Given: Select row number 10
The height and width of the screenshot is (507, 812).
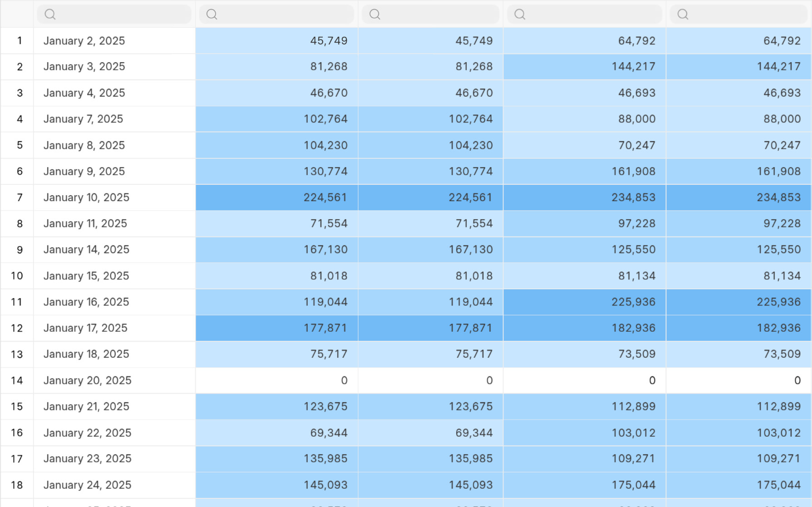Looking at the screenshot, I should tap(17, 276).
